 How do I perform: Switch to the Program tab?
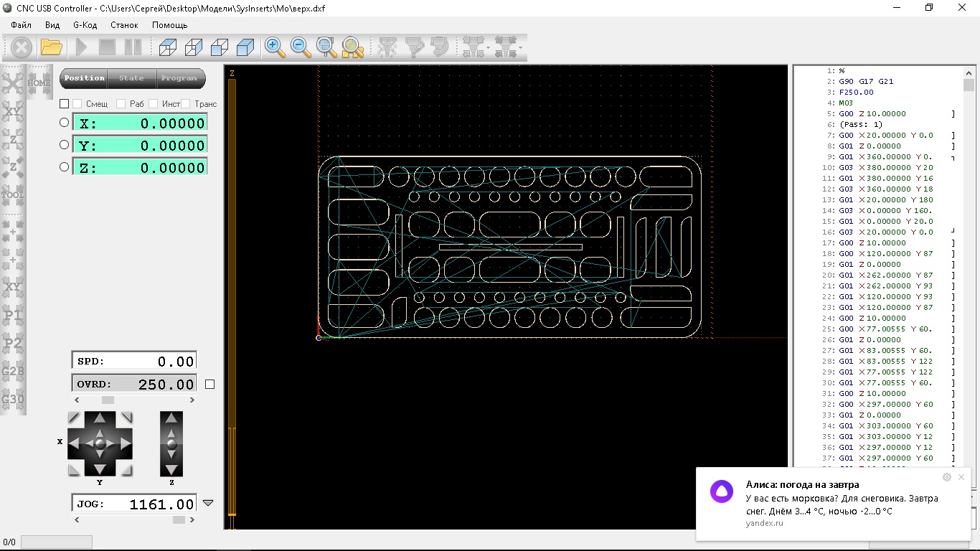(x=179, y=78)
